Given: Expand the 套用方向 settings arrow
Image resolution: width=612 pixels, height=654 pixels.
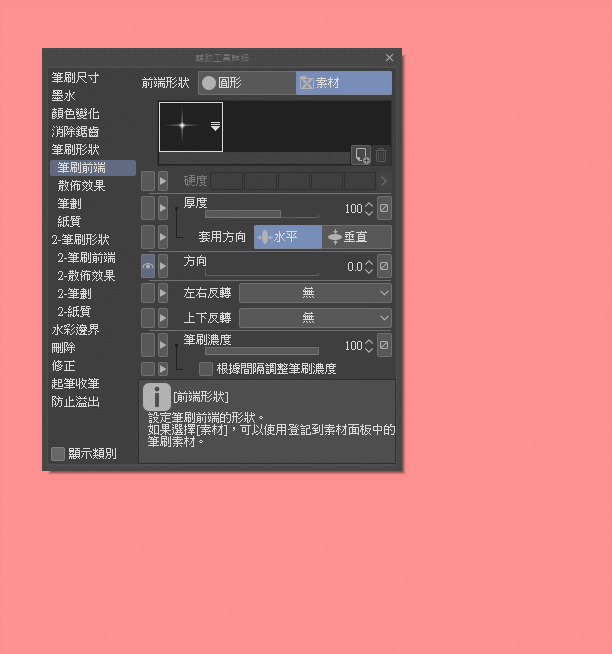Looking at the screenshot, I should pos(163,237).
